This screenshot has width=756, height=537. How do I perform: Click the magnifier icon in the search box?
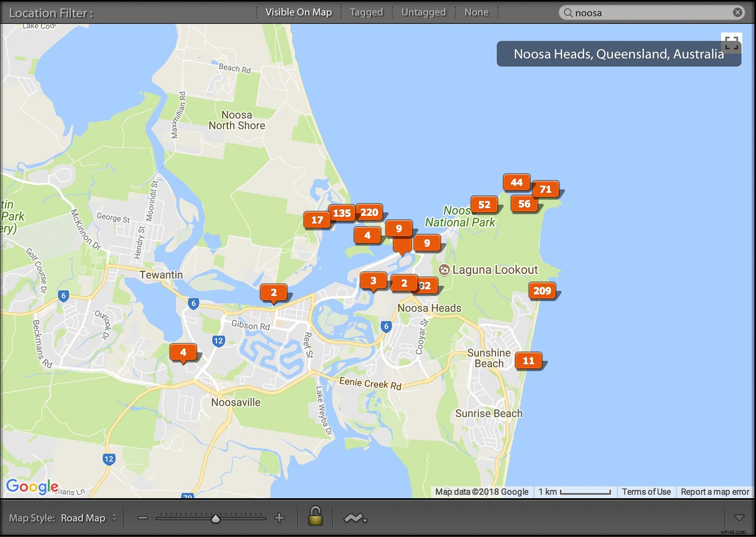click(x=569, y=12)
